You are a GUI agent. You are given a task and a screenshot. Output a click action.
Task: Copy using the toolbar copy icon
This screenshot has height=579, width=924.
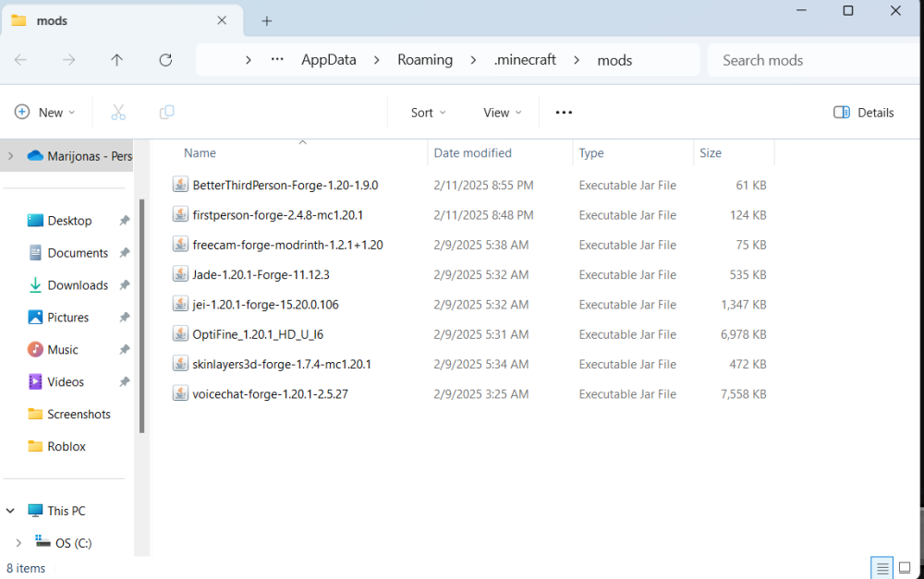166,112
